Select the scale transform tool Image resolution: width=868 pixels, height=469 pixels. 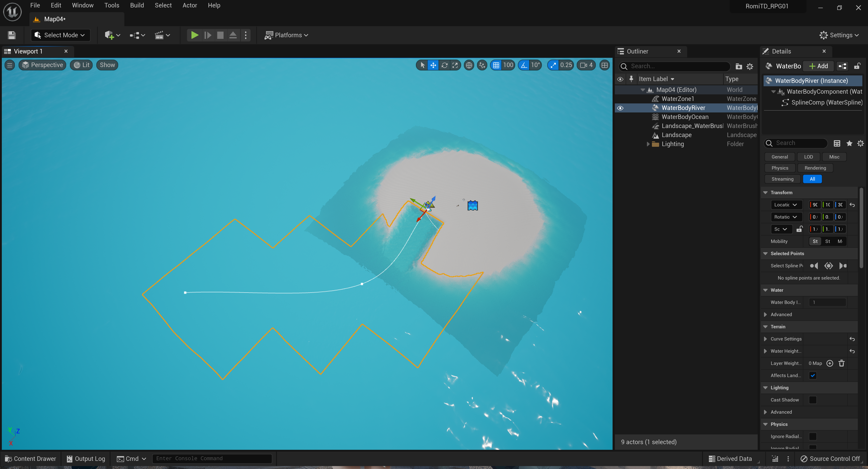pos(455,65)
